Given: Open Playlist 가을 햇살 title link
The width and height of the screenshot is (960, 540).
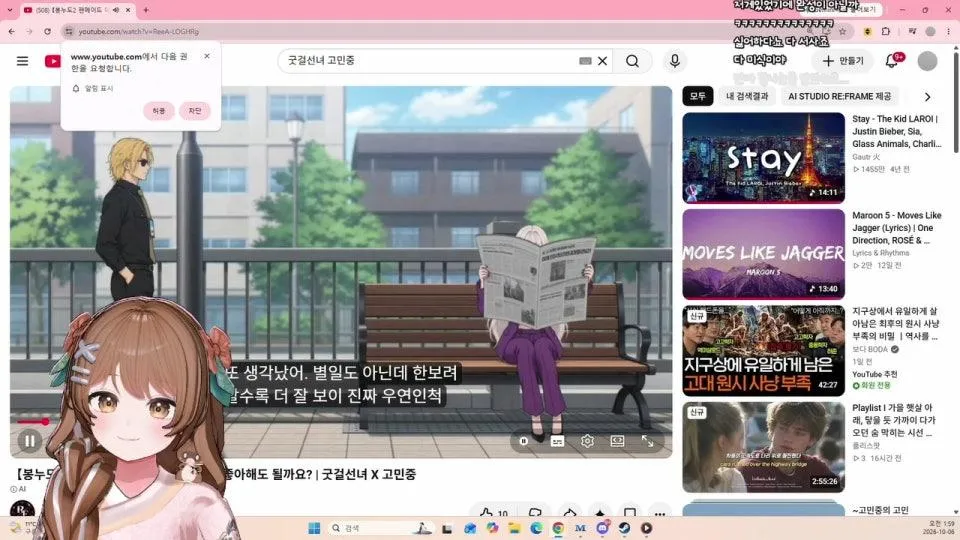Looking at the screenshot, I should click(x=894, y=420).
